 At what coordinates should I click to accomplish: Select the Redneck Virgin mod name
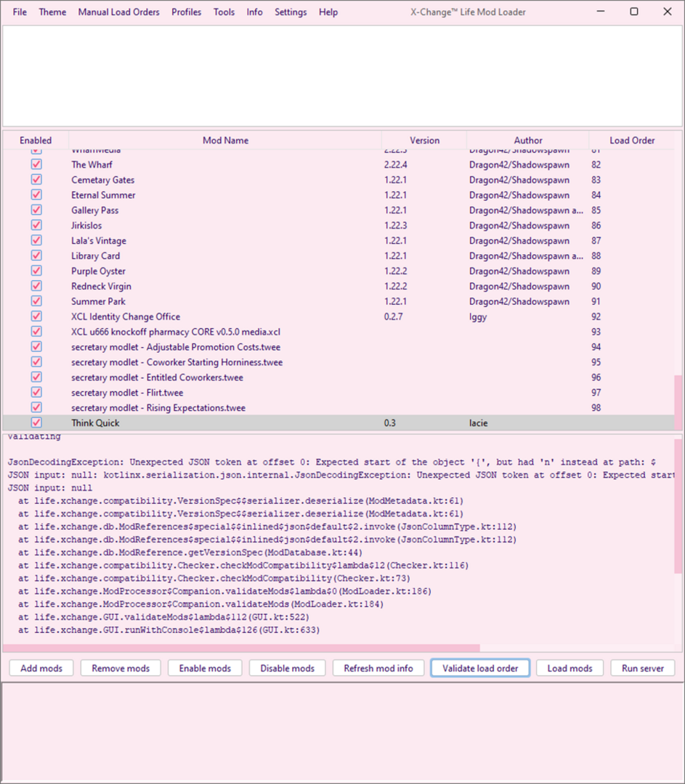tap(101, 287)
